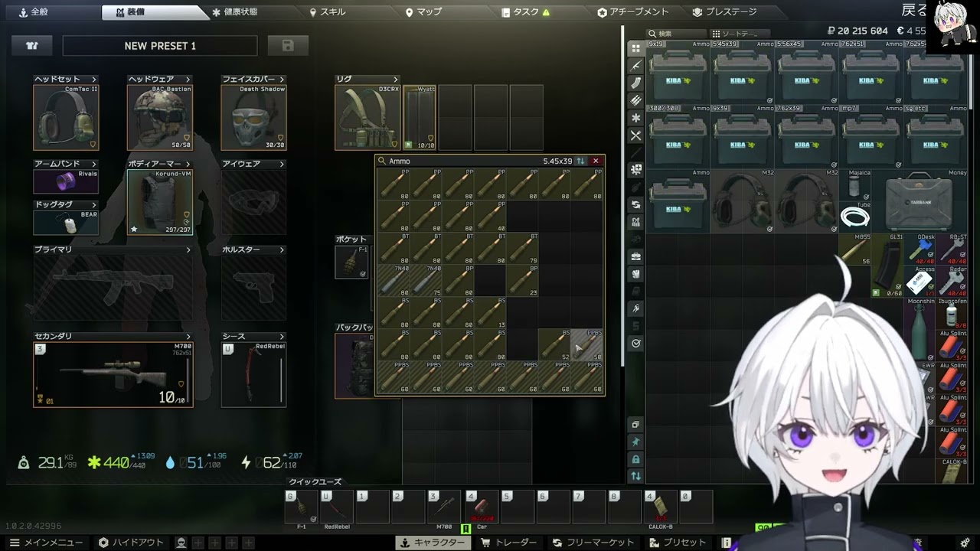This screenshot has width=980, height=551.
Task: Filter stash by food fork-knife icon
Action: tap(635, 135)
